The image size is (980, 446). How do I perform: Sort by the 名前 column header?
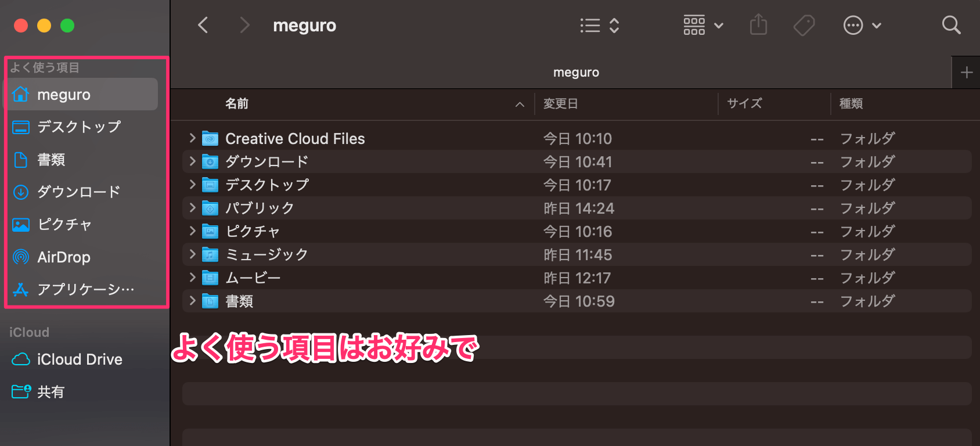237,104
